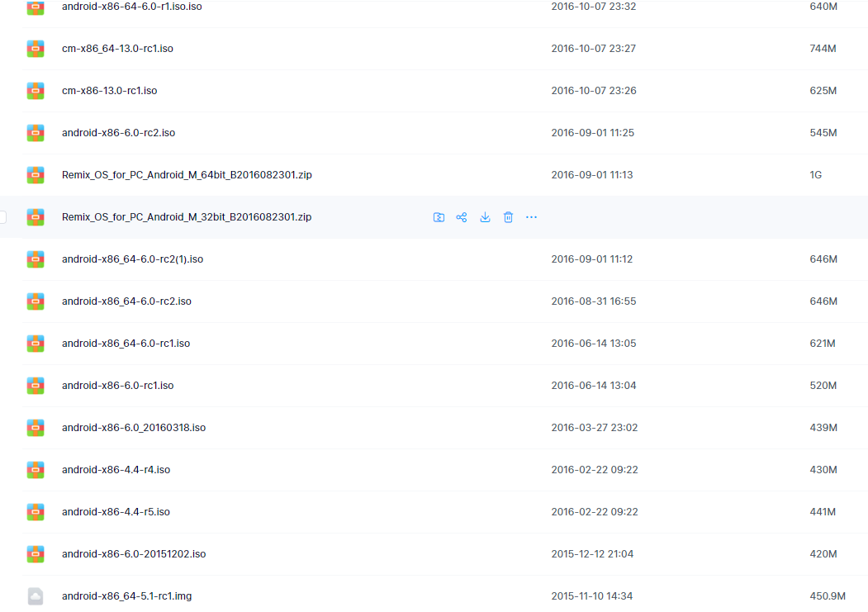
Task: Open android-x86_64-6.0-rc1.iso file name
Action: coord(126,343)
